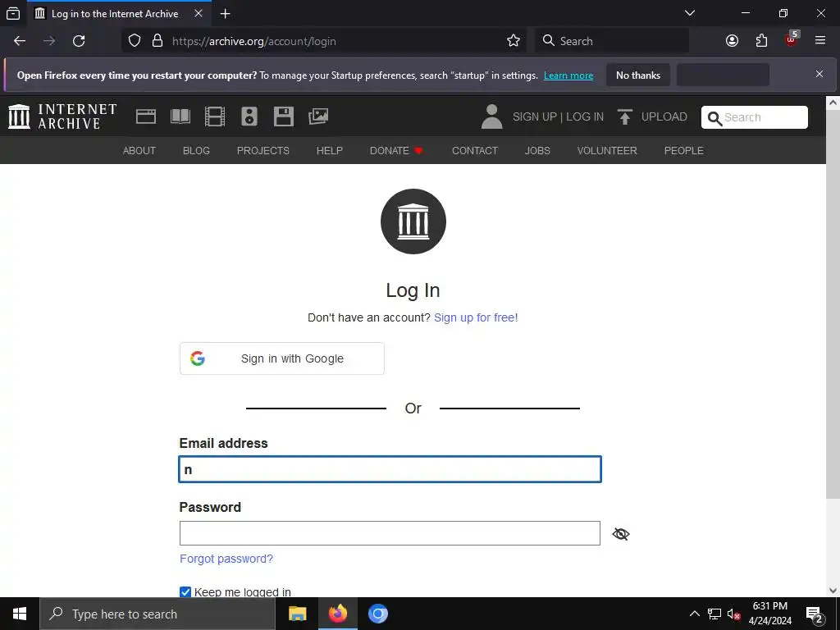This screenshot has height=630, width=840.
Task: Dismiss the startup notification bar
Action: (819, 74)
